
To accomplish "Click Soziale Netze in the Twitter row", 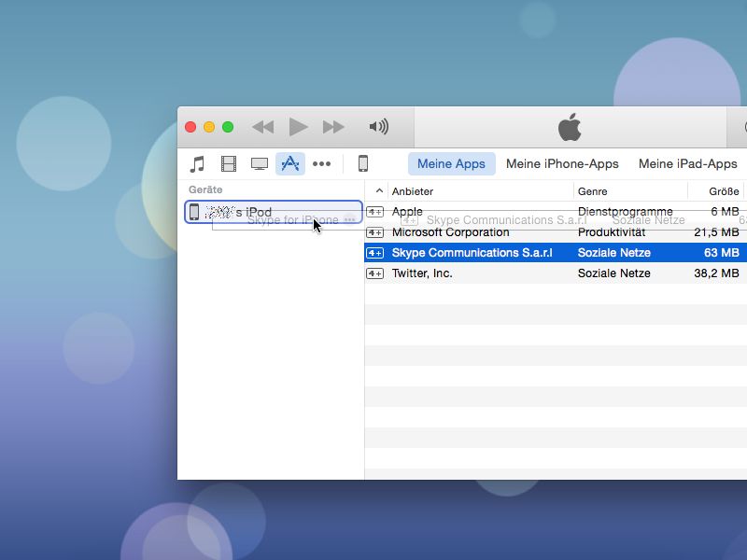I will (x=613, y=273).
